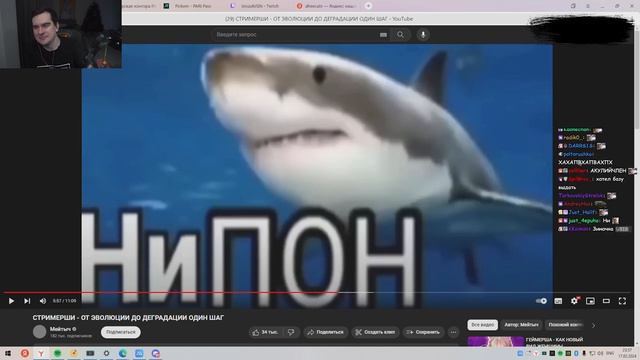
Task: Like the video (34 тыс.)
Action: coord(265,332)
